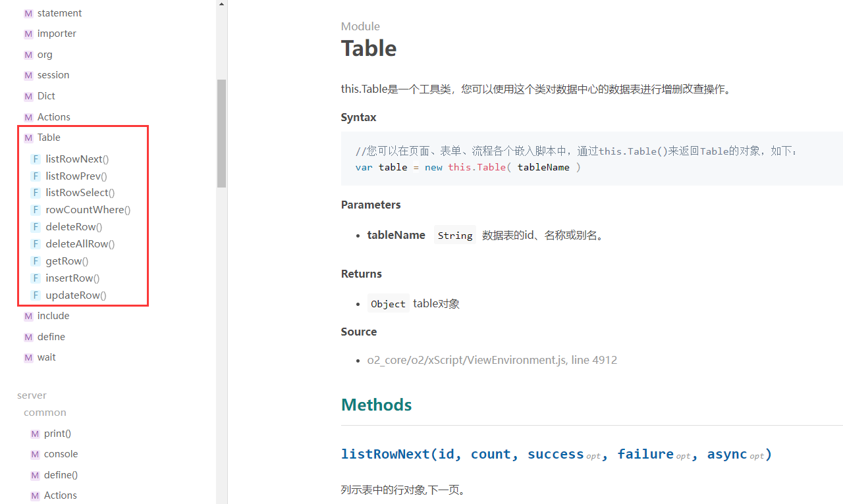Jump to rowCountWhere() in sidebar
The image size is (843, 504).
click(88, 210)
